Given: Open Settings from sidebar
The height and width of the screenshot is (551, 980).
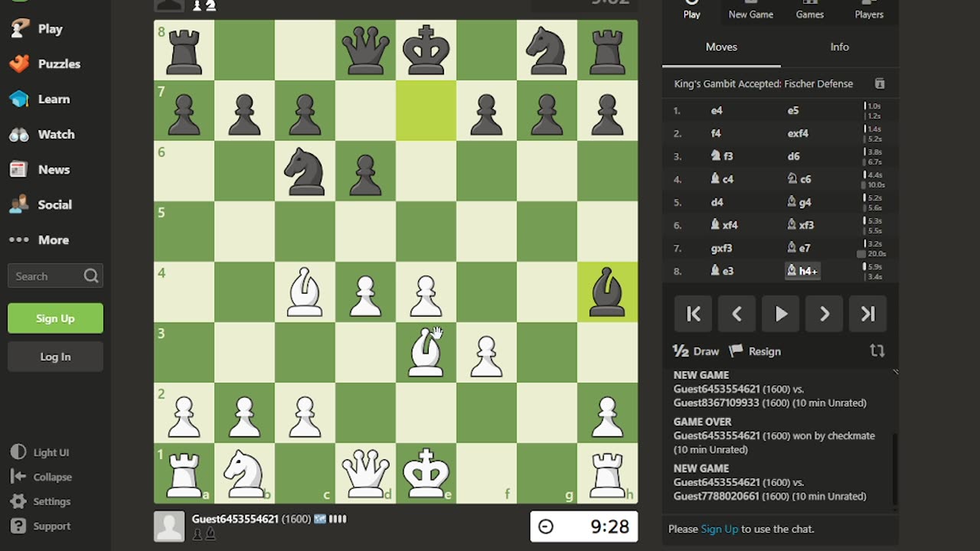Looking at the screenshot, I should (41, 501).
